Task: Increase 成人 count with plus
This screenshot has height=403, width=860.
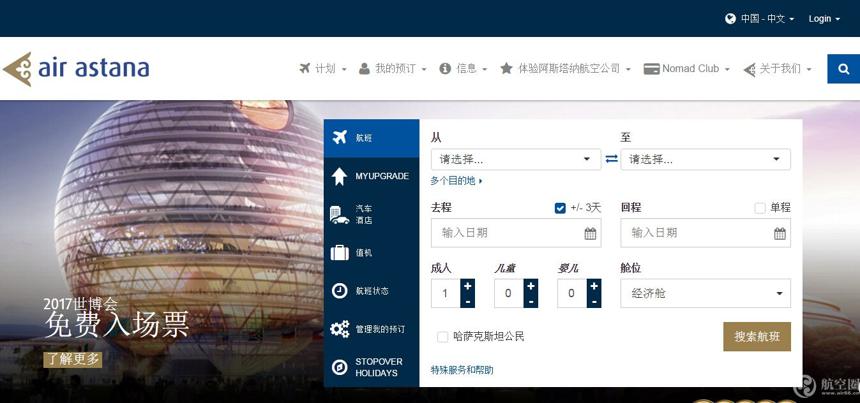Action: pos(467,286)
